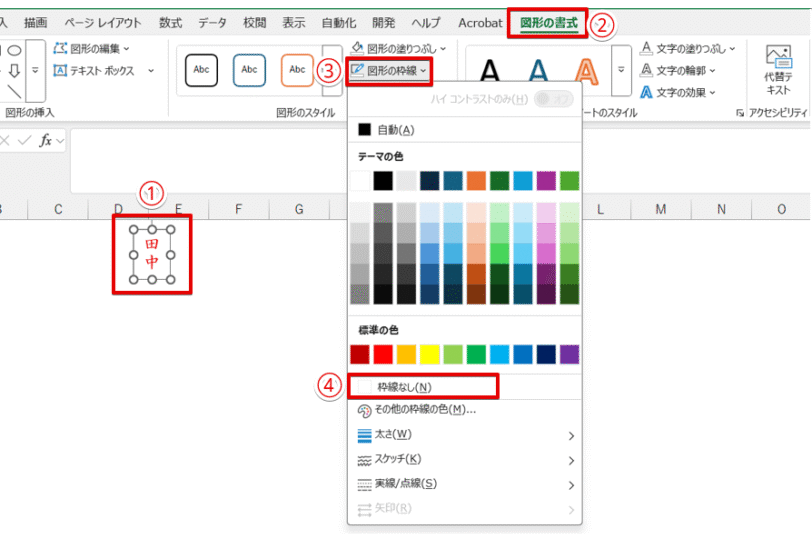The height and width of the screenshot is (539, 812).
Task: Pick the standard purple color swatch
Action: [x=569, y=355]
